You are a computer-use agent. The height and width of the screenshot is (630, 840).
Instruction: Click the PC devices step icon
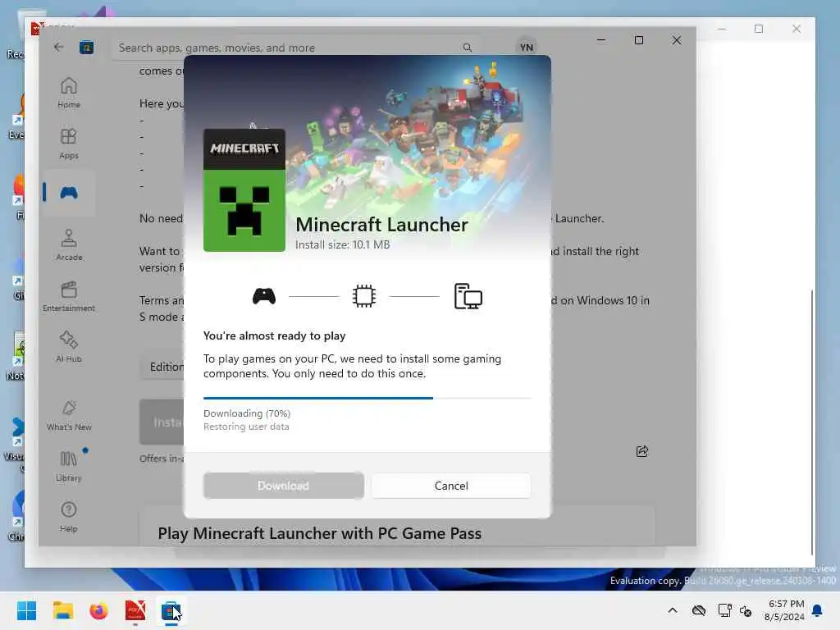click(x=468, y=295)
